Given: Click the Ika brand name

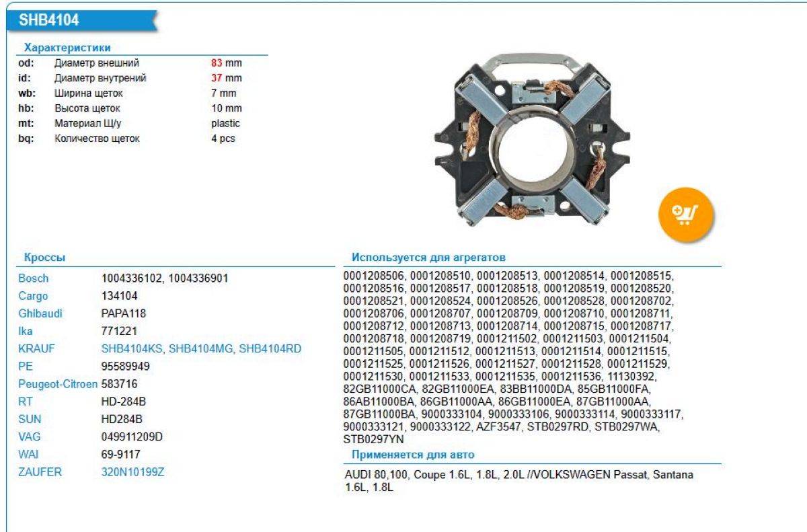Looking at the screenshot, I should point(26,331).
